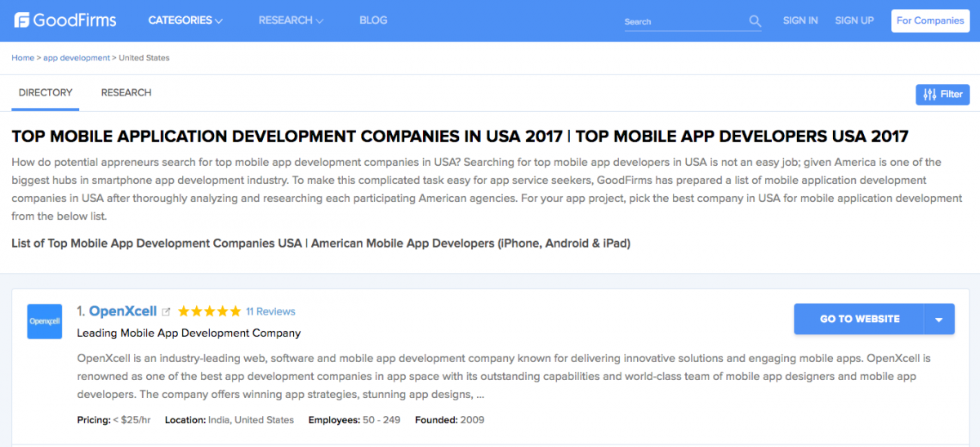Click the search magnifier icon

(755, 21)
